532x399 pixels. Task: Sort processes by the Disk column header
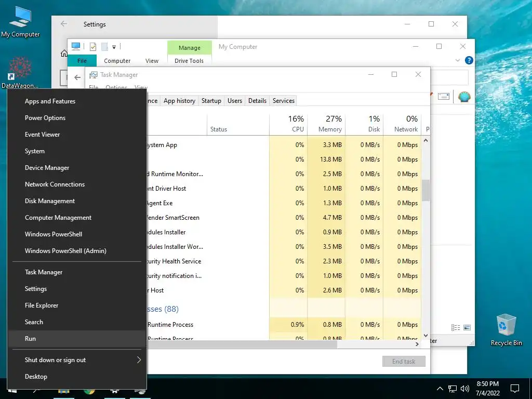point(364,124)
